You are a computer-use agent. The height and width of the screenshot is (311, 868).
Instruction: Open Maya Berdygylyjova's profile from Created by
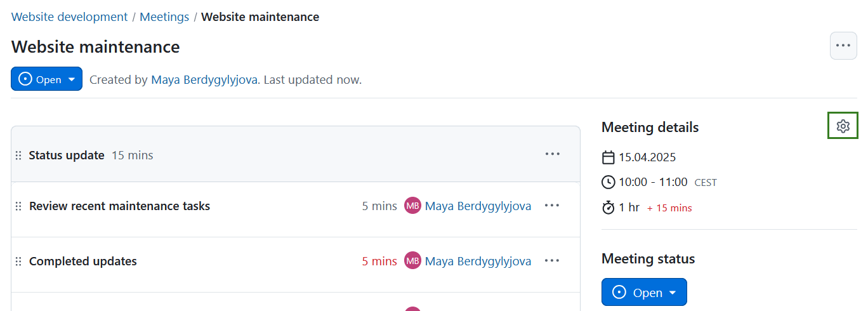[204, 80]
